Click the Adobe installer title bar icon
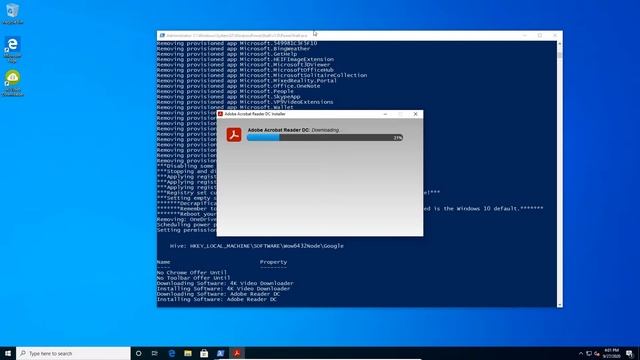Viewport: 640px width, 360px height. [x=220, y=114]
